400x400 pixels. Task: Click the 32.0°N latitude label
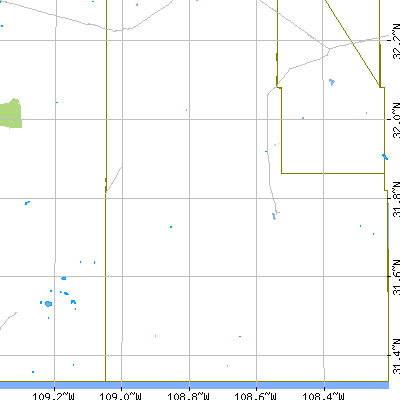(396, 119)
